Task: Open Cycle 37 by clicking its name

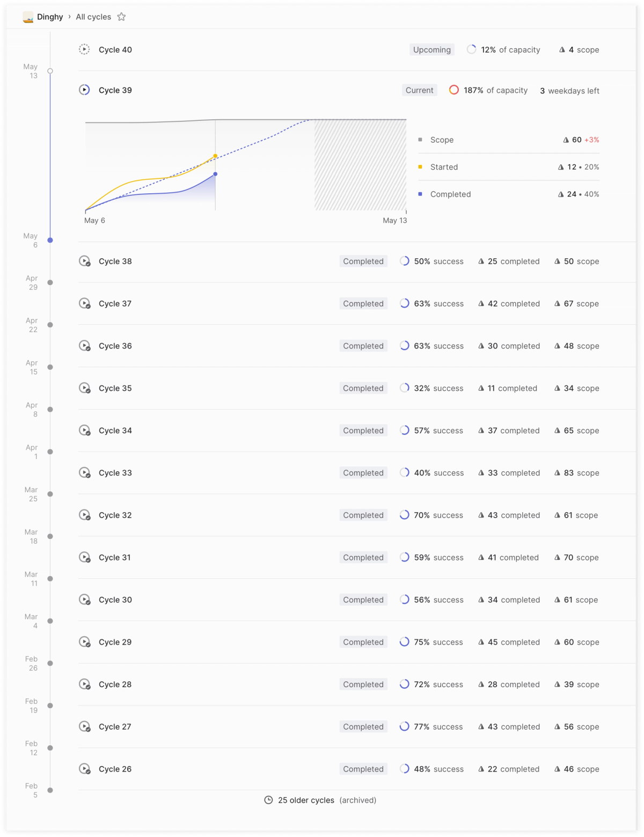Action: 115,303
